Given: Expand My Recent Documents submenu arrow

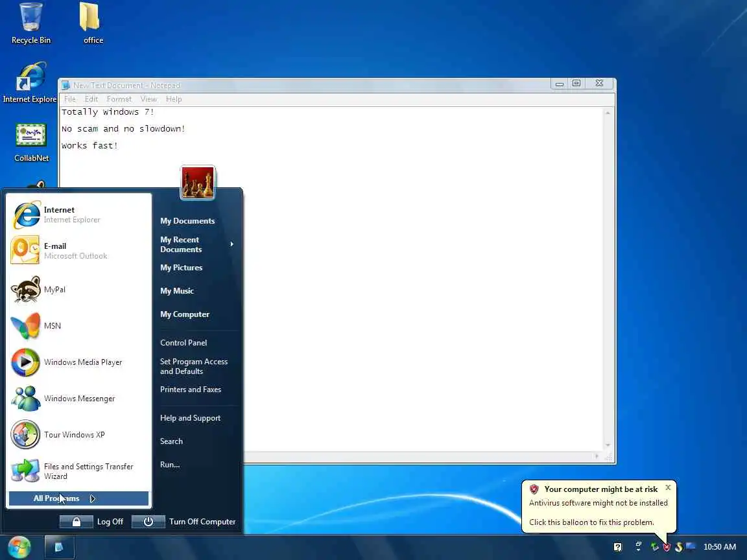Looking at the screenshot, I should tap(232, 244).
